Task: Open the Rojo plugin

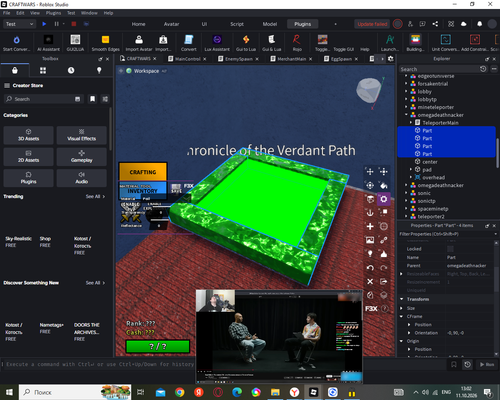Action: (x=297, y=43)
